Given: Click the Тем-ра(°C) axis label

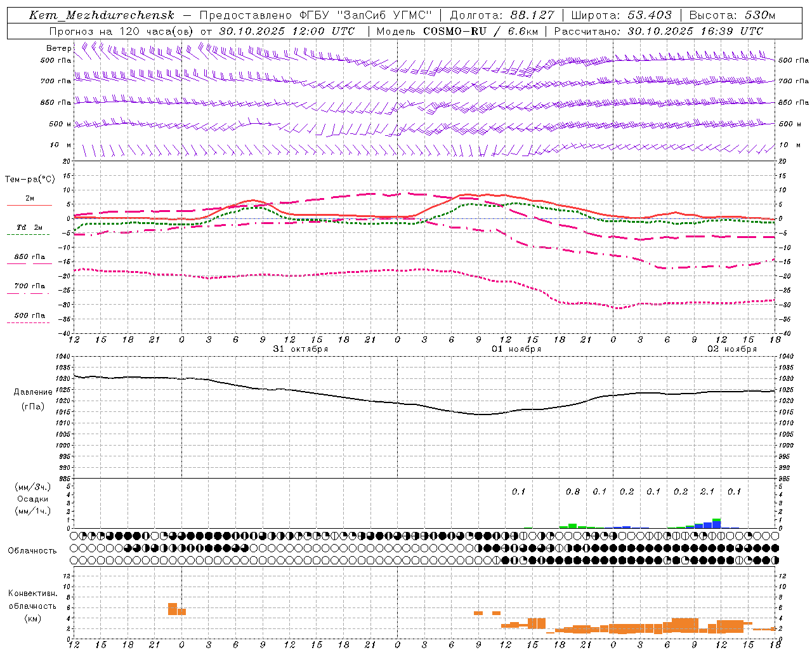Looking at the screenshot, I should pyautogui.click(x=30, y=180).
